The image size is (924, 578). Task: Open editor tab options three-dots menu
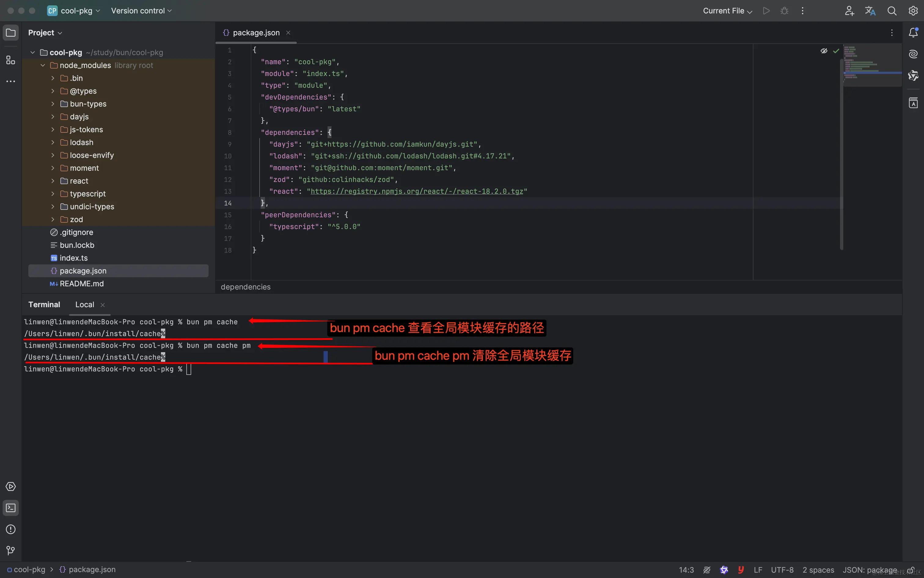click(892, 32)
